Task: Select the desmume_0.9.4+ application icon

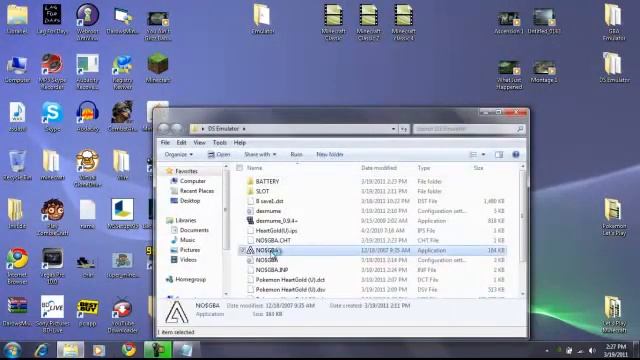Action: pos(250,221)
